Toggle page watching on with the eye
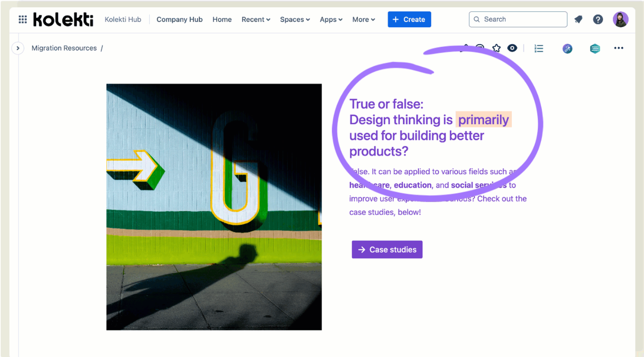 point(512,48)
